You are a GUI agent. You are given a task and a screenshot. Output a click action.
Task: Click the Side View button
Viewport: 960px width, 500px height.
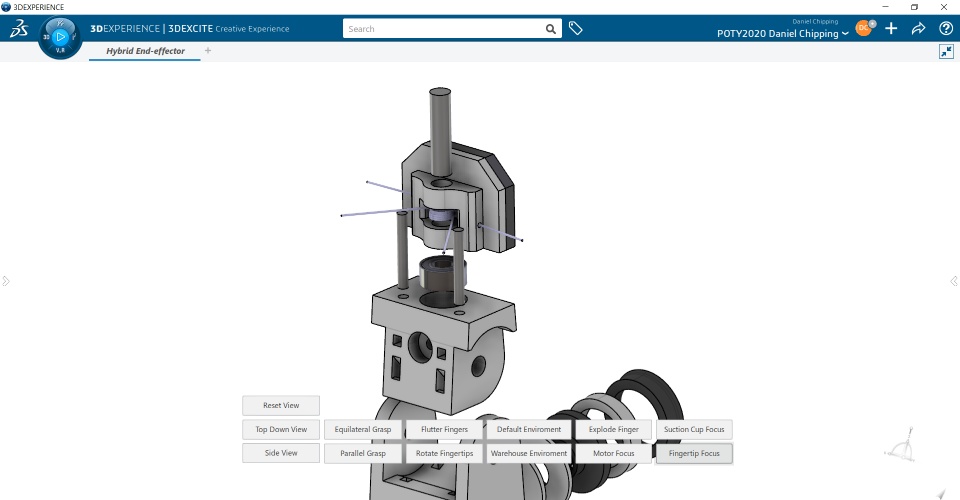[x=281, y=453]
